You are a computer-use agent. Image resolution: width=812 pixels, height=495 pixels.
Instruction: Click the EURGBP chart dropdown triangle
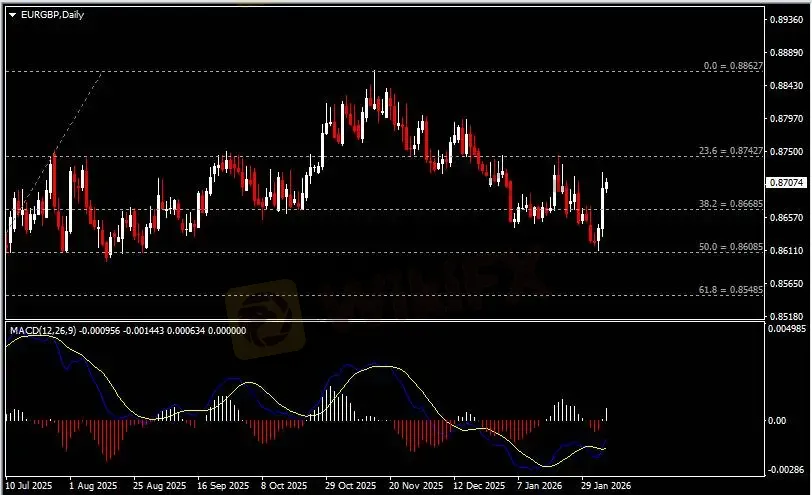12,15
